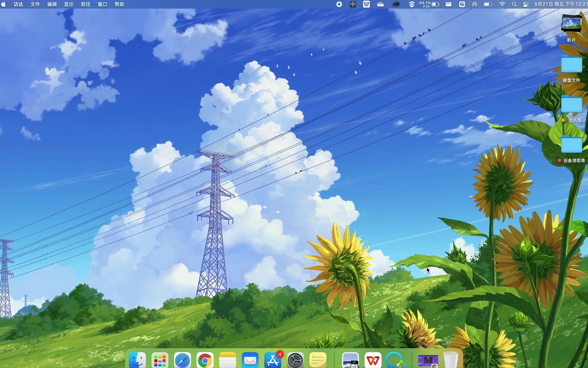Select the 影片 desktop item
This screenshot has height=368, width=588.
571,28
